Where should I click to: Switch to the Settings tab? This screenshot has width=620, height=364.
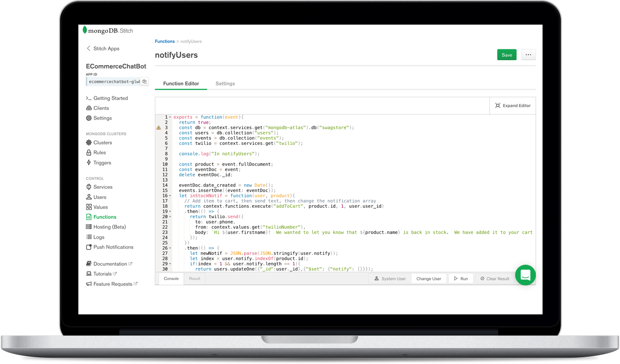(225, 84)
